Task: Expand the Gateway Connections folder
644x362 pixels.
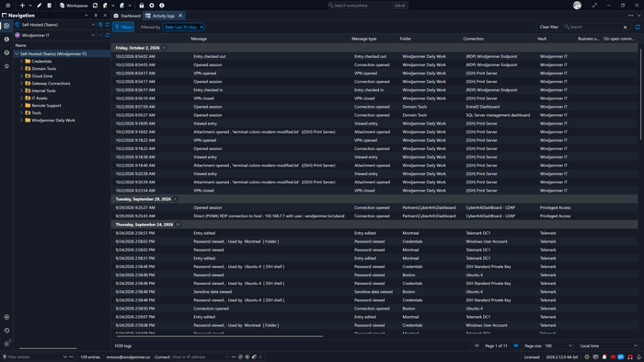Action: (x=21, y=84)
